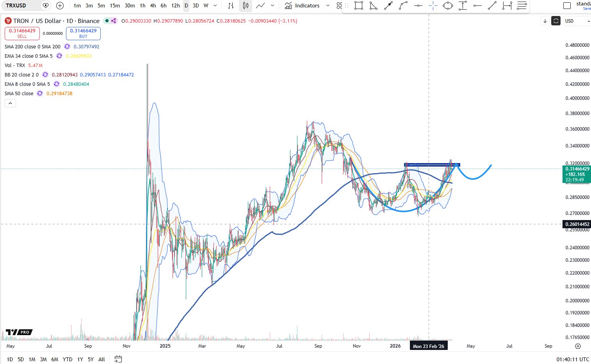Collapse the indicator legend list
This screenshot has width=591, height=364.
pos(10,103)
